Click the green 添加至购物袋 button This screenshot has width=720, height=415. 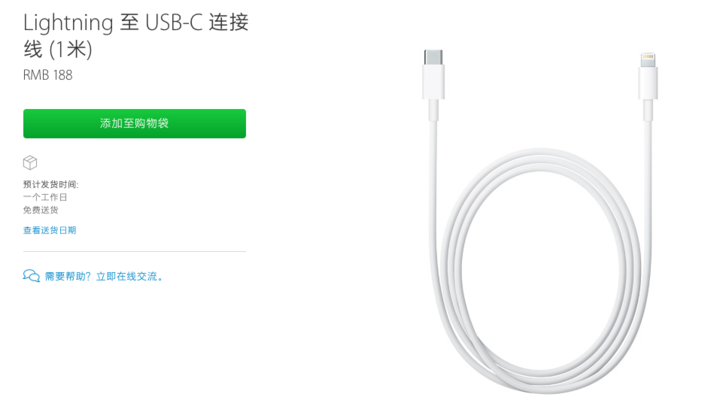(x=135, y=123)
